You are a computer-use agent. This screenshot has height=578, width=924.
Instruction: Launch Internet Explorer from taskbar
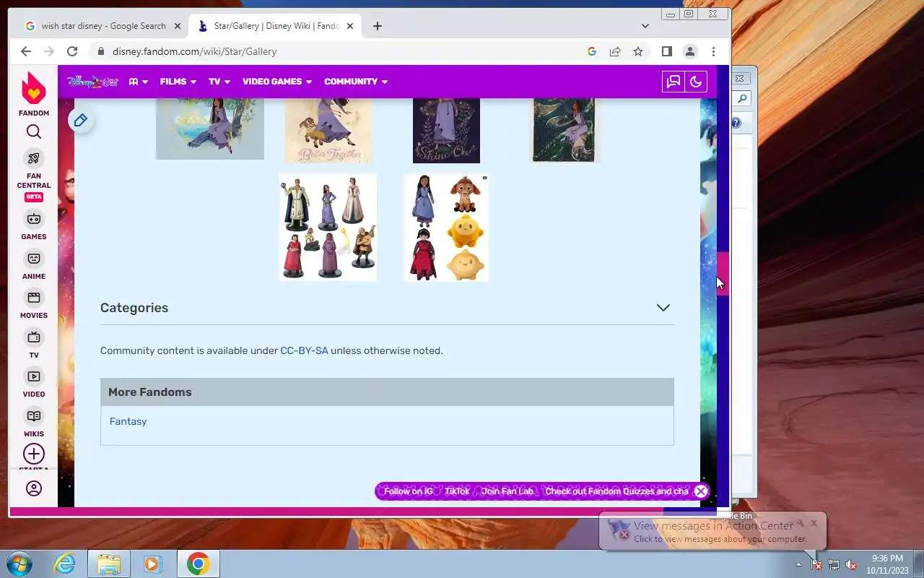pyautogui.click(x=65, y=564)
